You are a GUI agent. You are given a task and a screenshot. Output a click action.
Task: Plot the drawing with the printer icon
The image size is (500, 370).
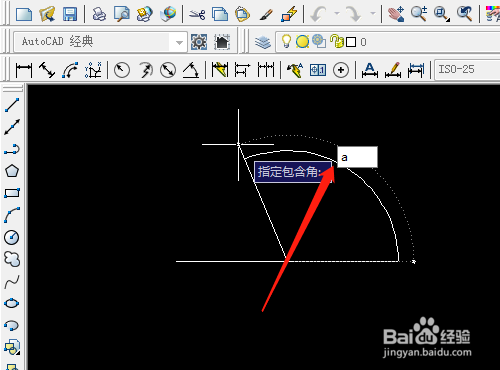(99, 14)
